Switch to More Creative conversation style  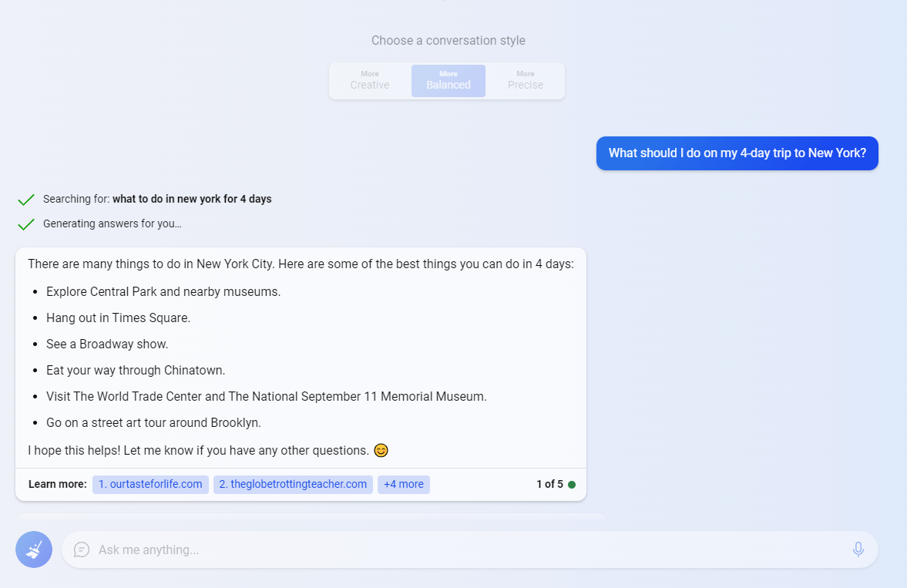point(370,81)
